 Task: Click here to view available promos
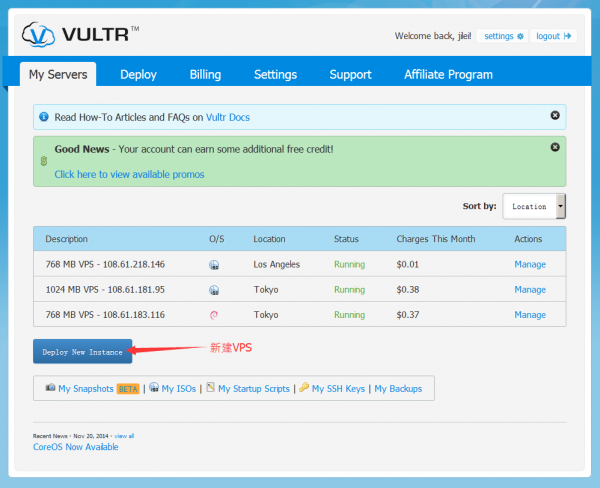[129, 174]
